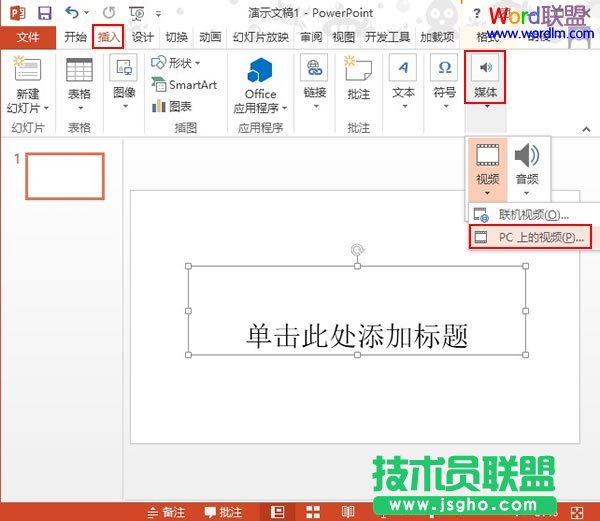Click the Save icon in quick access toolbar
This screenshot has width=600, height=521.
45,13
